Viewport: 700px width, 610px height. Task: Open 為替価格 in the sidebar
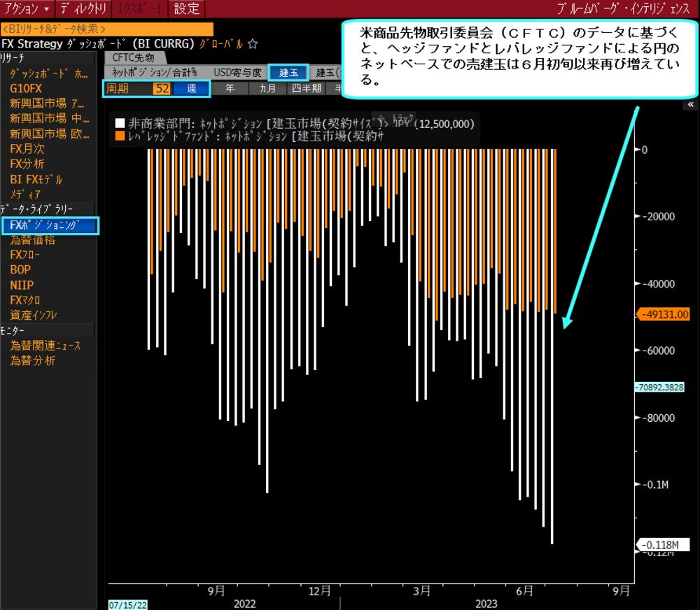click(33, 240)
